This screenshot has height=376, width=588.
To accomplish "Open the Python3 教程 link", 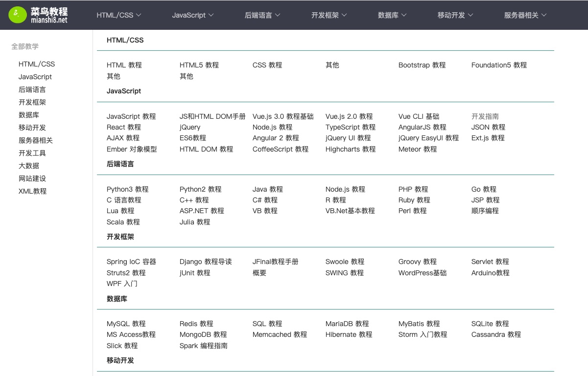I will click(127, 189).
